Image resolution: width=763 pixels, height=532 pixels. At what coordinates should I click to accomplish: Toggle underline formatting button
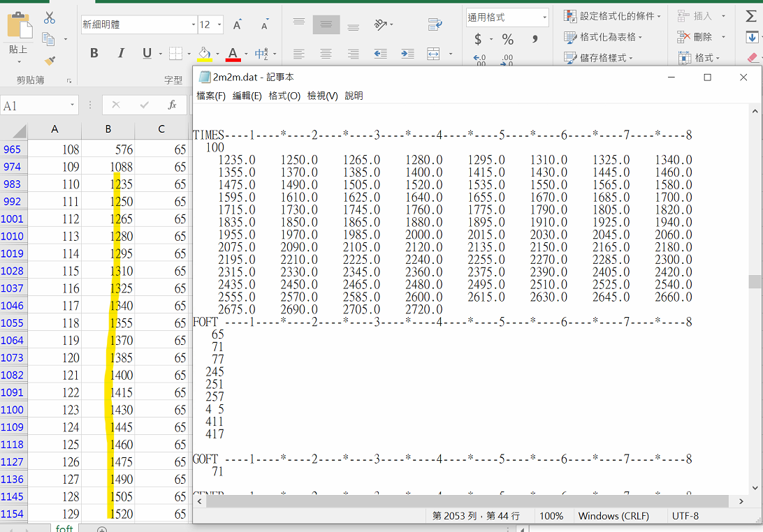[x=147, y=54]
